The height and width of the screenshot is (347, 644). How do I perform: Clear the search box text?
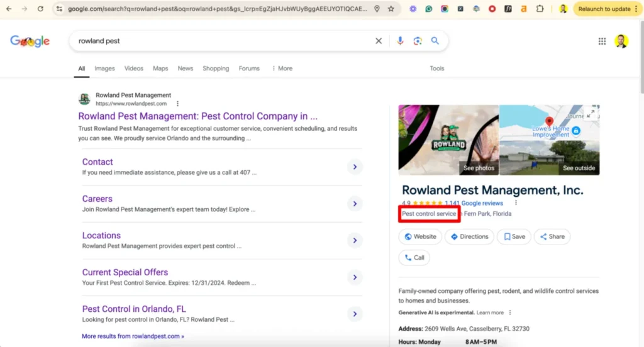(379, 41)
